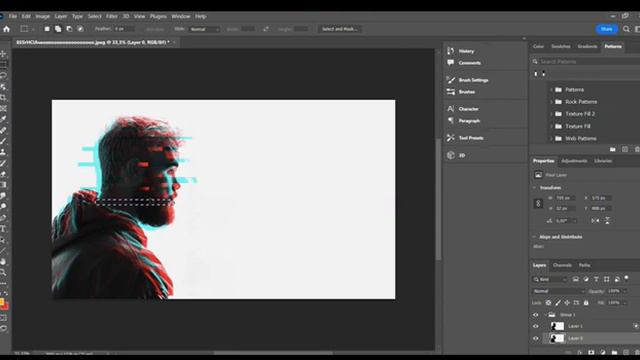Expand the Patterns folder
The image size is (640, 360).
(551, 89)
